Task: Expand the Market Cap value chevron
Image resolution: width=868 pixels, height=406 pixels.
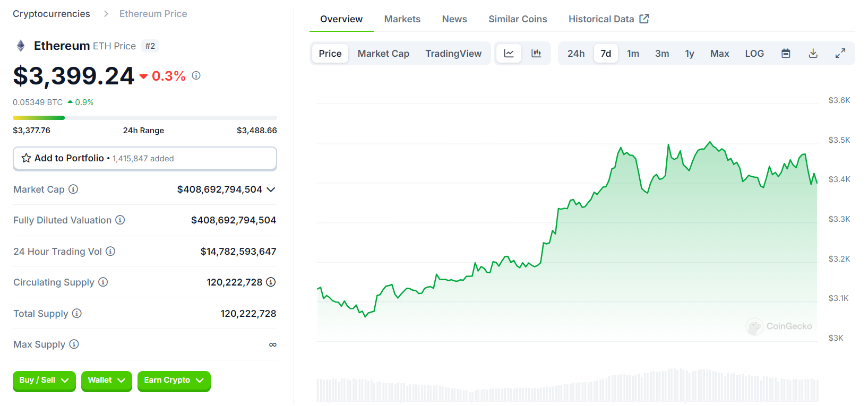Action: [271, 189]
